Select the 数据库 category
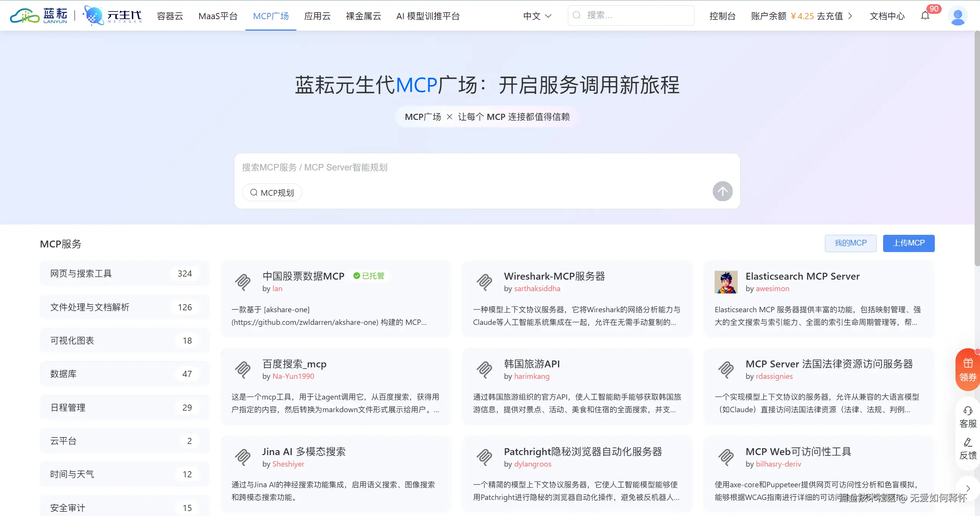Viewport: 980px width, 516px height. [125, 374]
